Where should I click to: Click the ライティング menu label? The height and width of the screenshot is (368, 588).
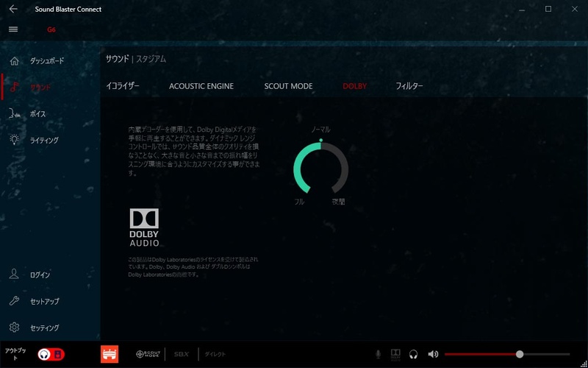tap(44, 140)
